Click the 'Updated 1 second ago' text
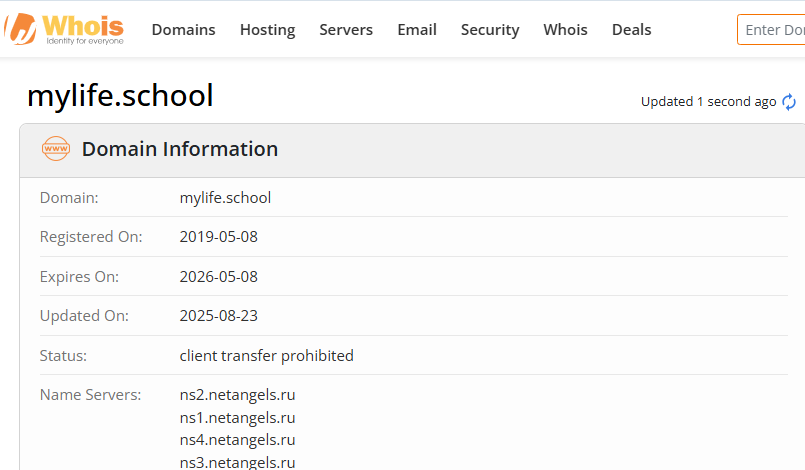The width and height of the screenshot is (805, 470). [708, 102]
